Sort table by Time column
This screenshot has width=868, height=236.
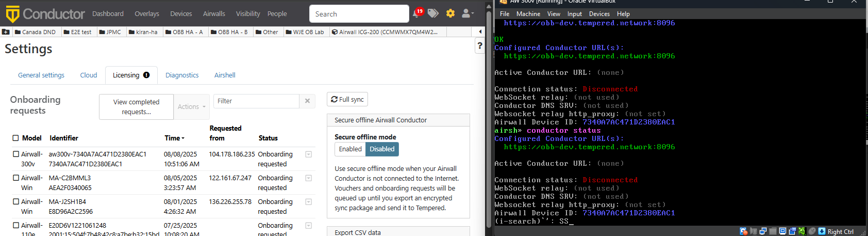pos(174,138)
